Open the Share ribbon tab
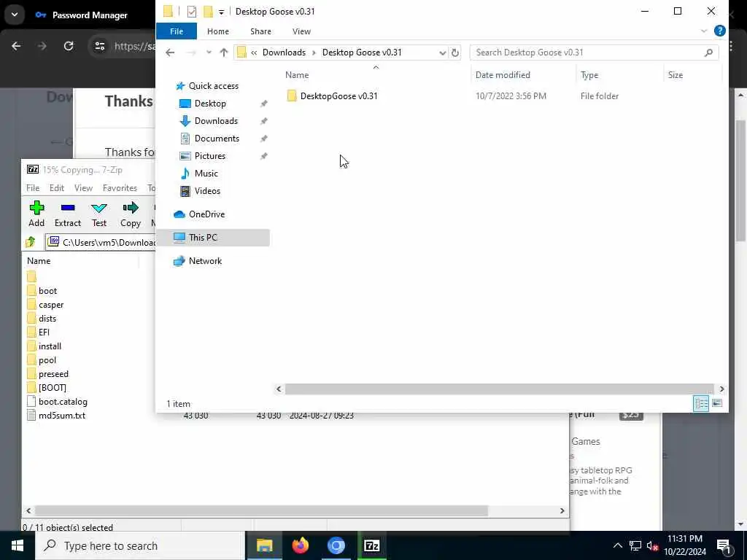747x560 pixels. (x=260, y=31)
